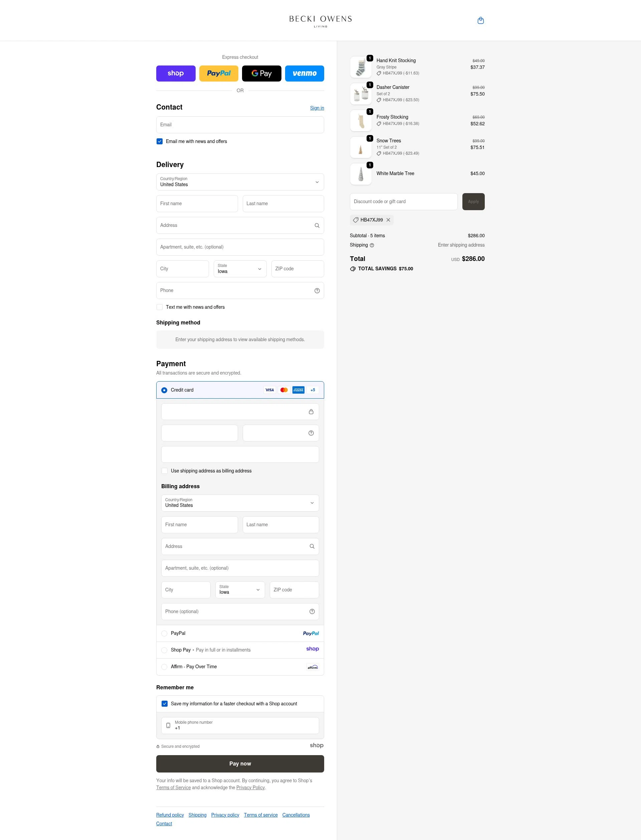Pay with the PayPal express checkout button
Image resolution: width=641 pixels, height=840 pixels.
click(x=219, y=73)
